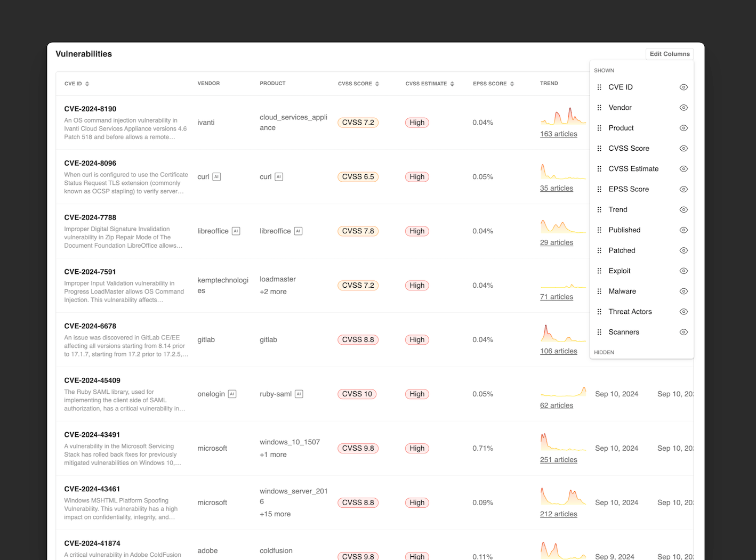Expand '+15 more' under windows_server_2016

[x=275, y=514]
